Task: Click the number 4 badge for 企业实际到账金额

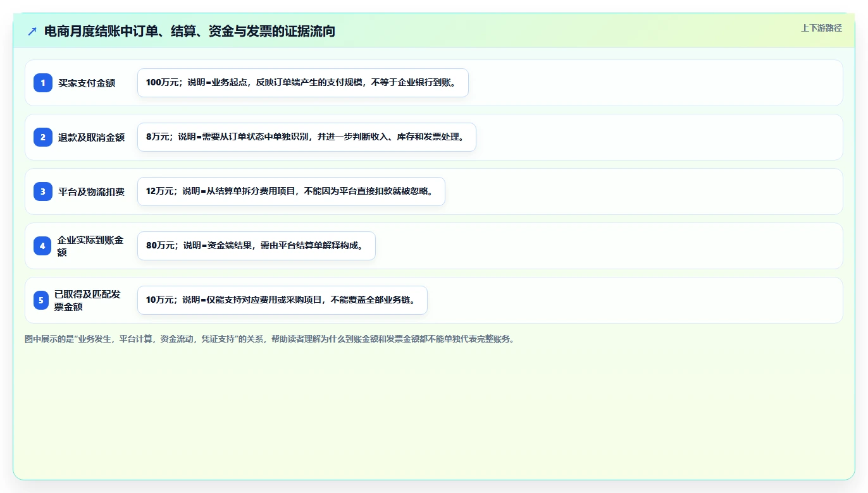Action: point(42,246)
